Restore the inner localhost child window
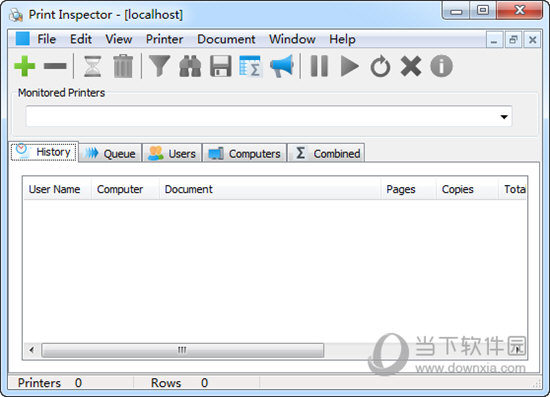The image size is (550, 397). [514, 40]
